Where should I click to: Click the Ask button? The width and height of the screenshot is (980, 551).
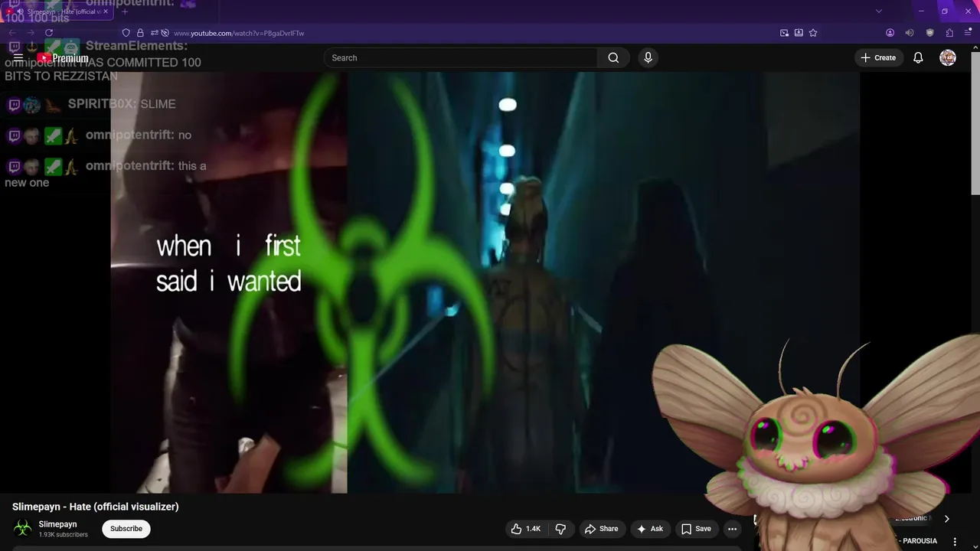[649, 529]
